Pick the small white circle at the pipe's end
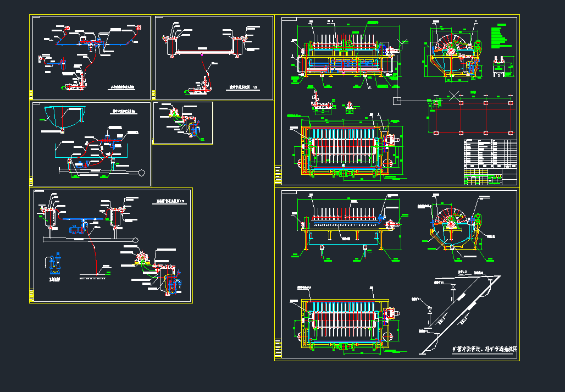The width and height of the screenshot is (565, 392). click(x=142, y=173)
